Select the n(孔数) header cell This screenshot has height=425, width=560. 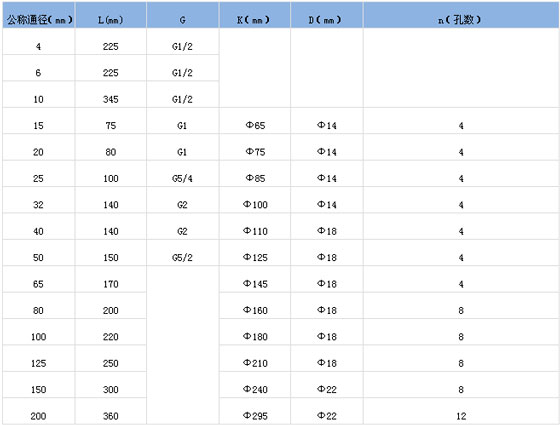point(461,15)
